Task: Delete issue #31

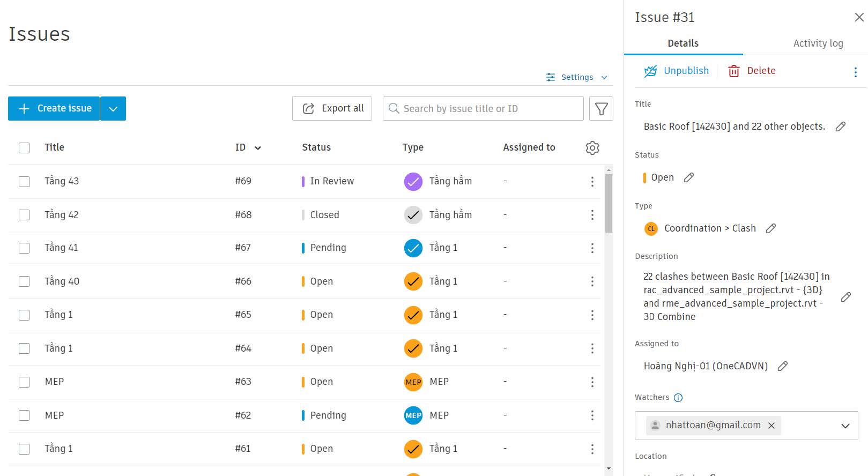Action: click(752, 71)
